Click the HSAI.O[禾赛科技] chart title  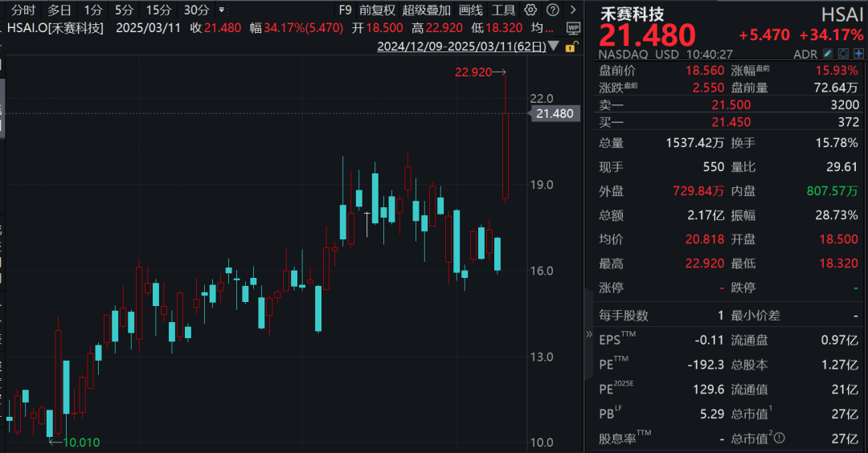click(x=55, y=27)
